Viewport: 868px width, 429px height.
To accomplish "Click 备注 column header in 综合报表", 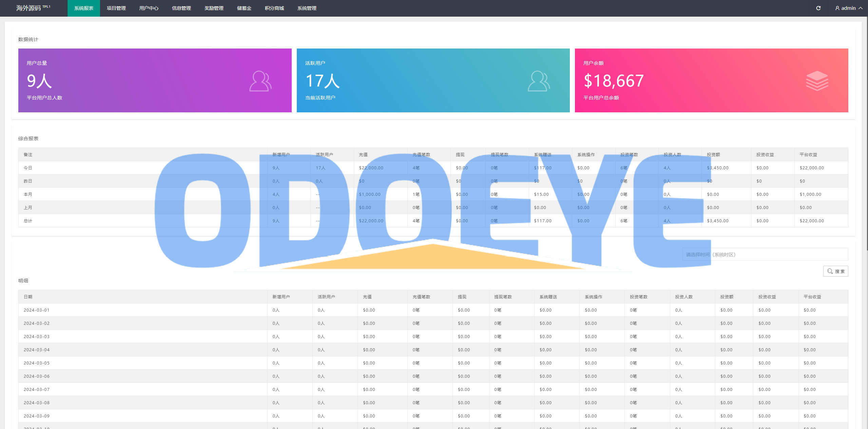I will coord(28,154).
